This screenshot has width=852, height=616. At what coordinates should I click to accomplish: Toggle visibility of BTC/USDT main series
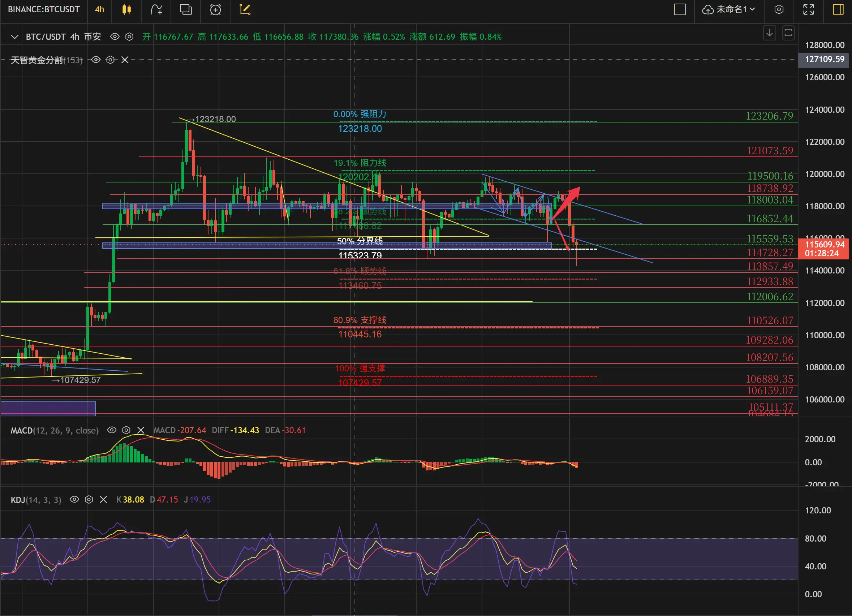click(x=115, y=36)
